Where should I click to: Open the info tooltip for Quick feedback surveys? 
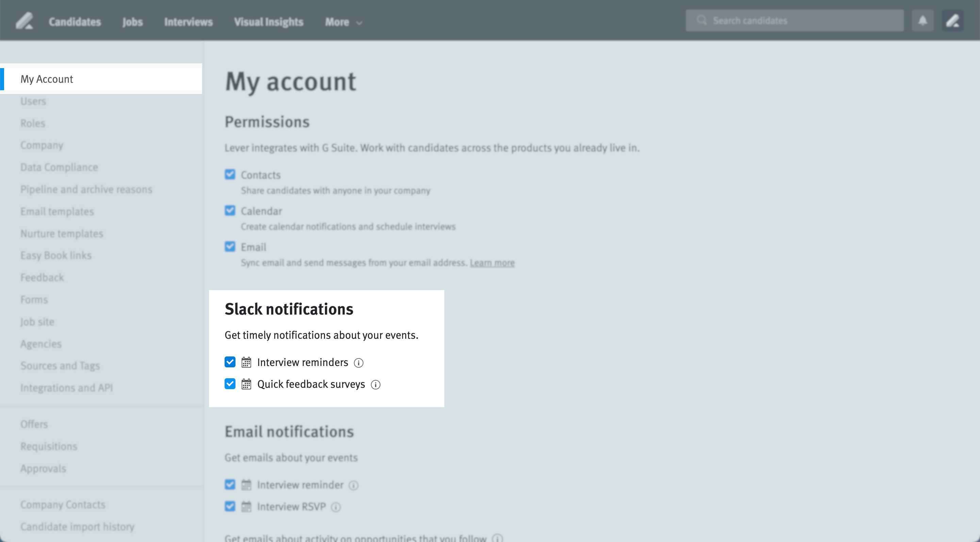[x=376, y=384]
